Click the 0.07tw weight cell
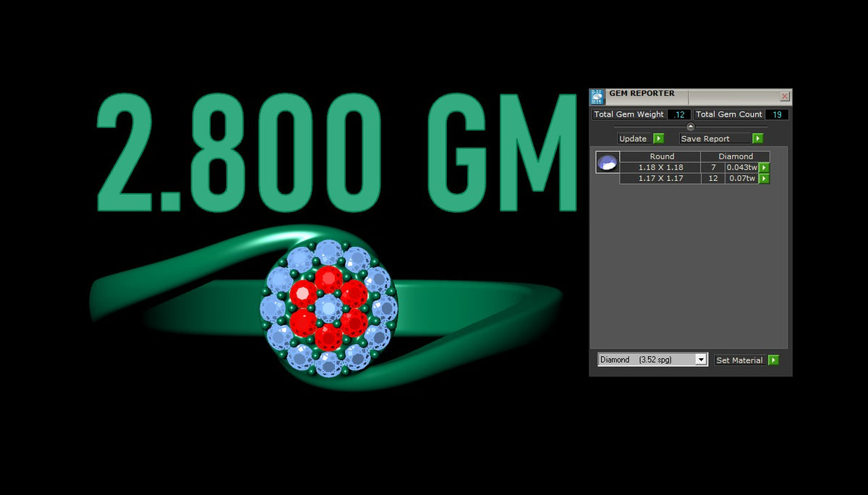The width and height of the screenshot is (868, 495). coord(741,178)
